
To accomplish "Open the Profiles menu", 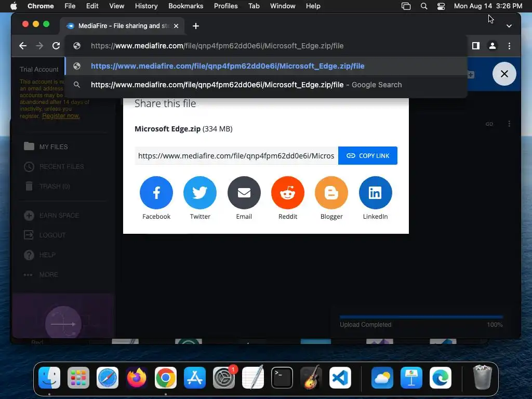I will click(x=225, y=6).
